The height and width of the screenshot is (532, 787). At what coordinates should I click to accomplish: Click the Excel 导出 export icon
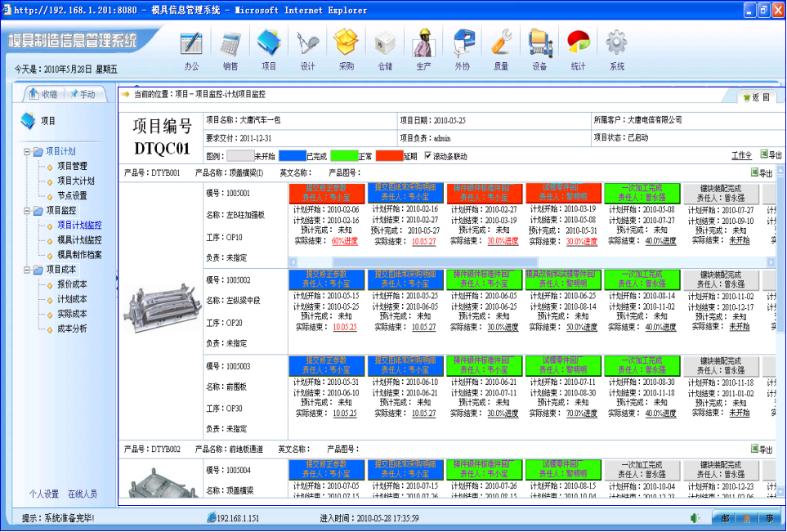click(762, 155)
